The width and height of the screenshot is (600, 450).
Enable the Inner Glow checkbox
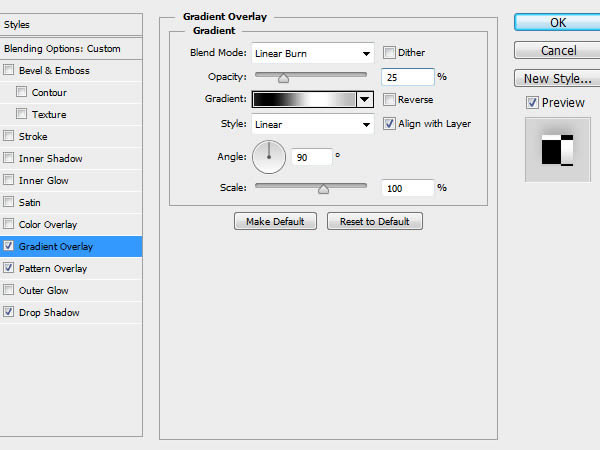[x=8, y=180]
